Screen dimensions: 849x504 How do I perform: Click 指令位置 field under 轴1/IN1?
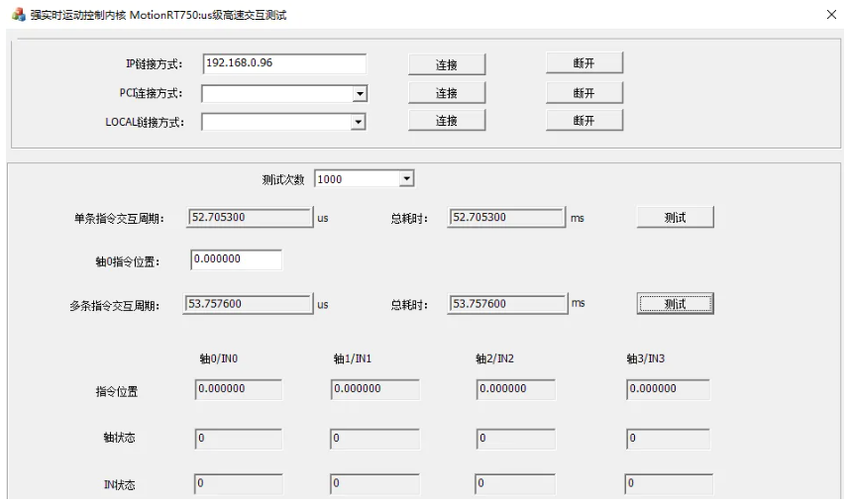(375, 389)
